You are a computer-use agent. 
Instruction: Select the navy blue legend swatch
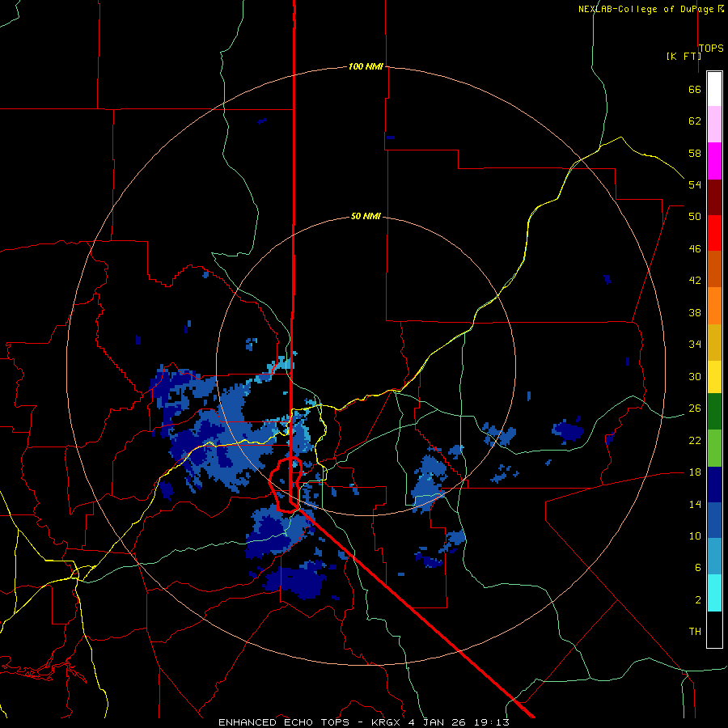(x=714, y=485)
